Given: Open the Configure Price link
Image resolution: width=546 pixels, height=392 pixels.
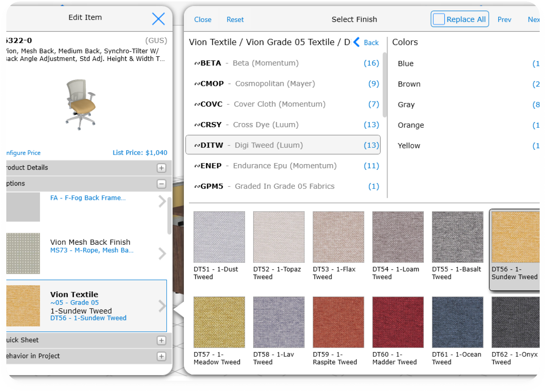Looking at the screenshot, I should (24, 153).
